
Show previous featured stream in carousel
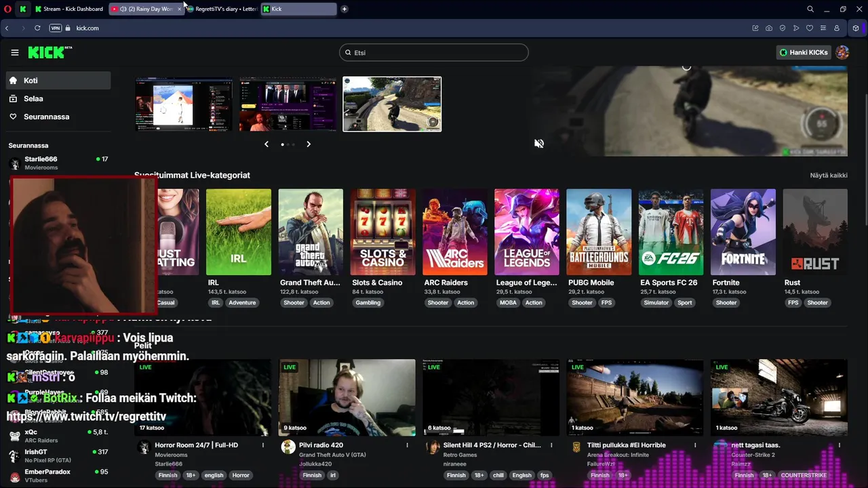pyautogui.click(x=267, y=144)
